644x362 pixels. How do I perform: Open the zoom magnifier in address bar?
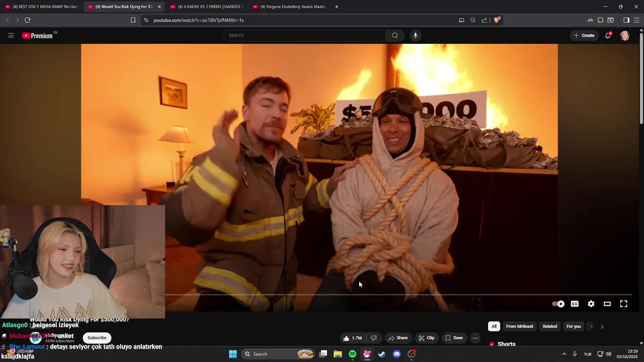pos(473,20)
